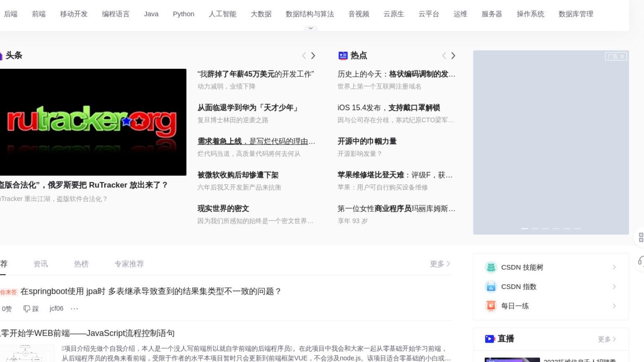Go to previous 热点 page arrow
Image resolution: width=644 pixels, height=362 pixels.
tap(444, 55)
